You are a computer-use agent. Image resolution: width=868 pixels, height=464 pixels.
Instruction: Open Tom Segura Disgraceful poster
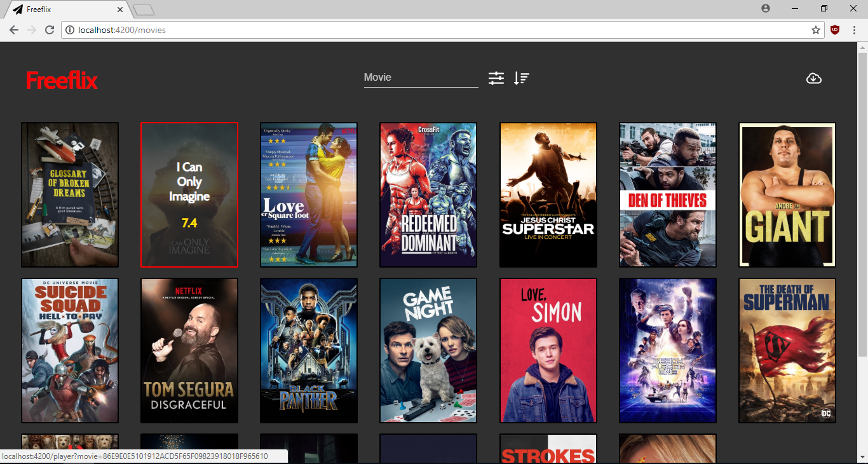[x=189, y=350]
